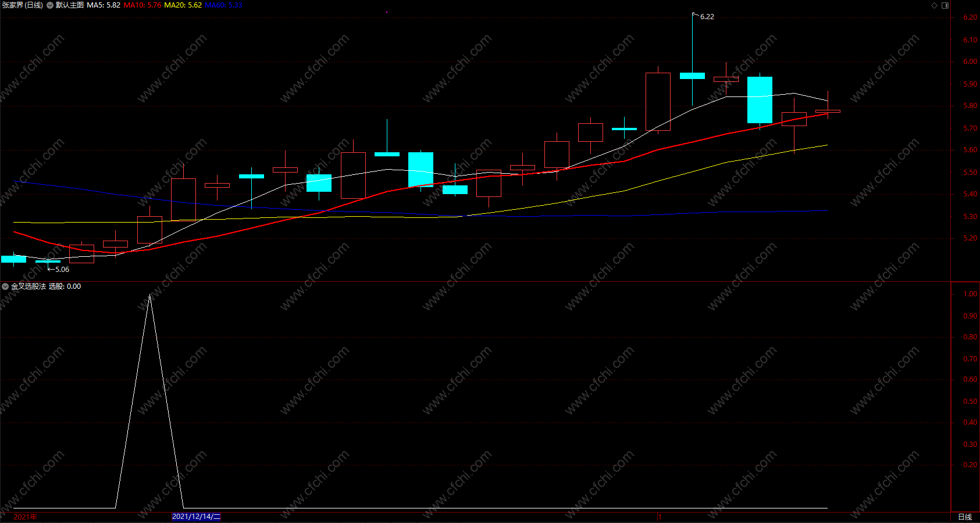Open the dropdown arrow beside 金叉选股法

tap(5, 286)
